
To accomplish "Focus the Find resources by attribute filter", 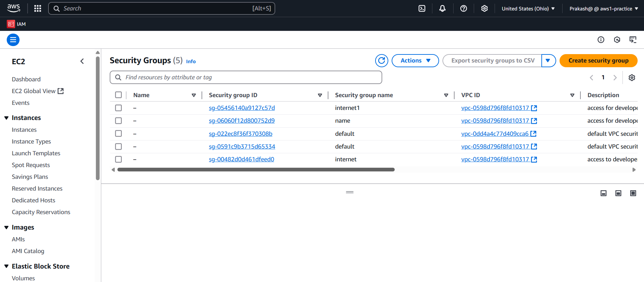I will click(246, 77).
